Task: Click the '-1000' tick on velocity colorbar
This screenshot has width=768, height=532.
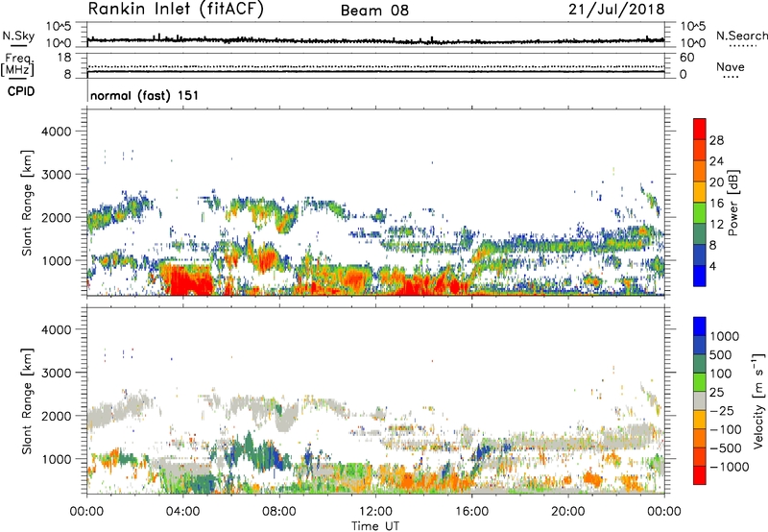Action: 730,467
